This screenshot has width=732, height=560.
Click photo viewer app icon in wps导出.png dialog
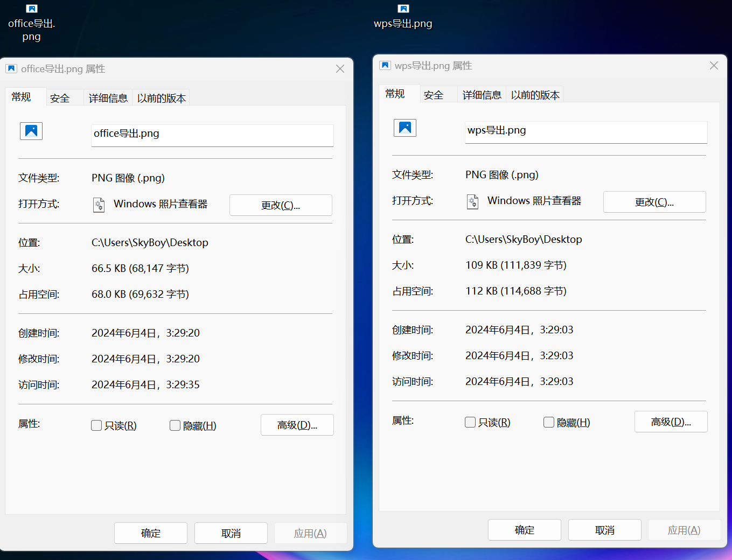472,201
